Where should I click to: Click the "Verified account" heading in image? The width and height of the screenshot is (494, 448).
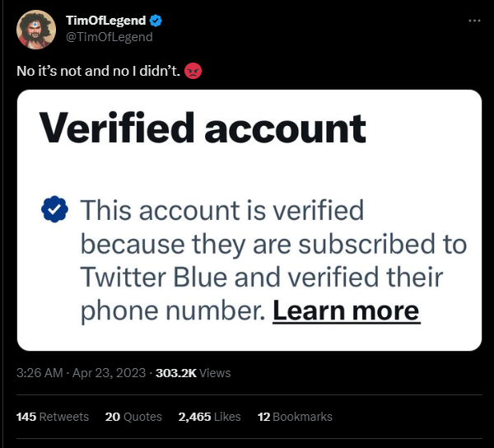click(x=203, y=128)
